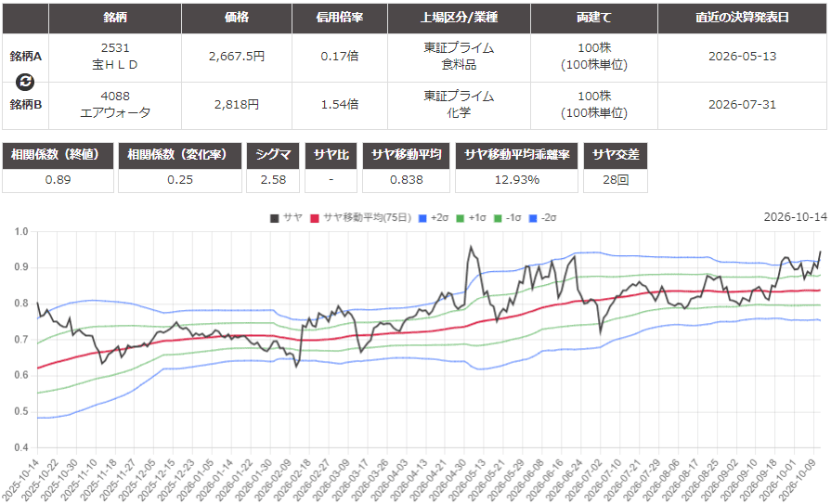Click margin ratio 1.54倍
831x504 pixels.
tap(339, 104)
